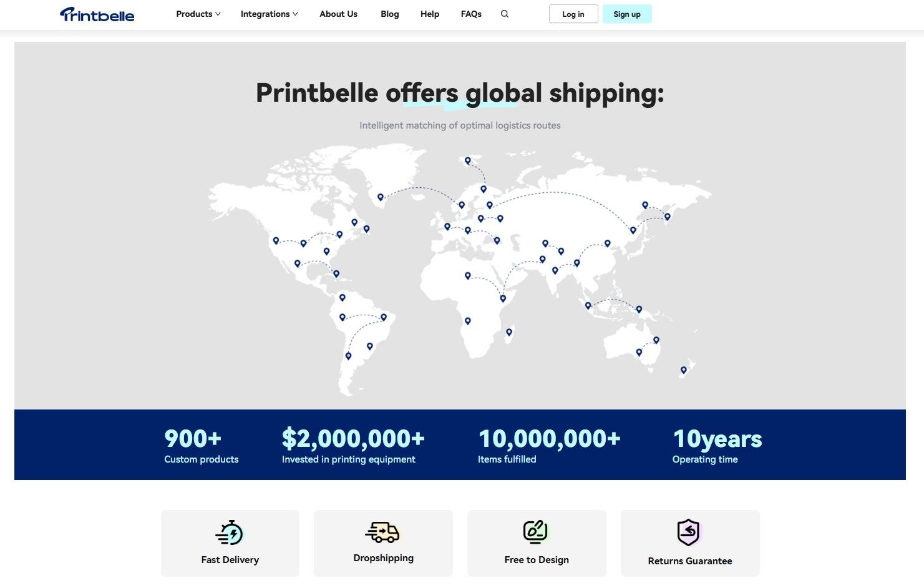Select the Fast Delivery card label
The width and height of the screenshot is (924, 588).
(230, 560)
